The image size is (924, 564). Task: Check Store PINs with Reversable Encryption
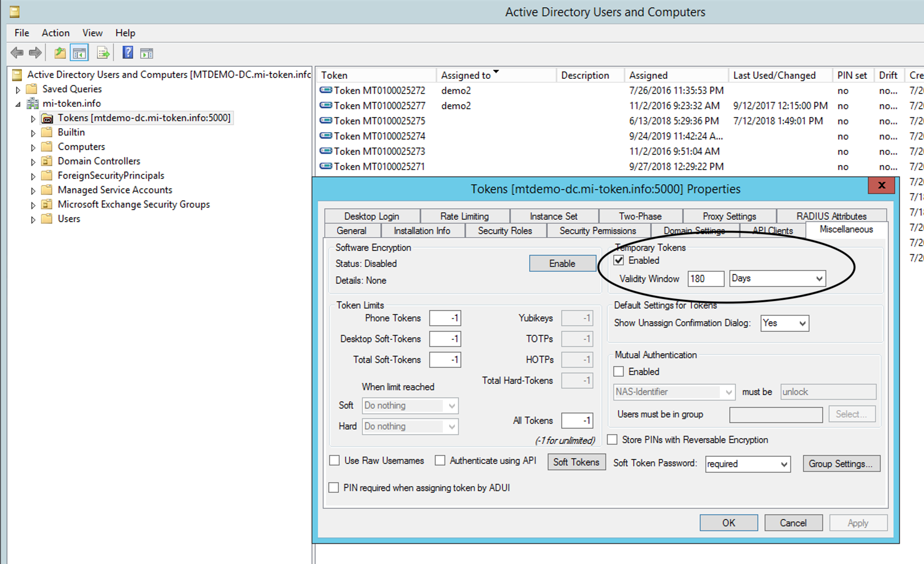pos(613,440)
